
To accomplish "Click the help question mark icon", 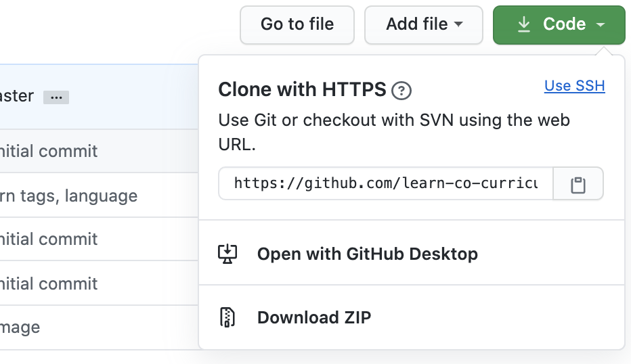I will click(x=401, y=90).
